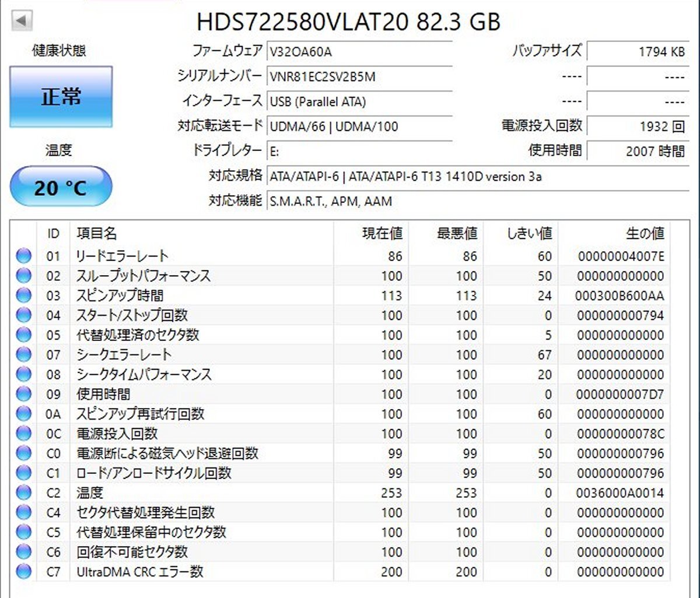Select the シークタイムパフォーマンス attribute row

(341, 374)
